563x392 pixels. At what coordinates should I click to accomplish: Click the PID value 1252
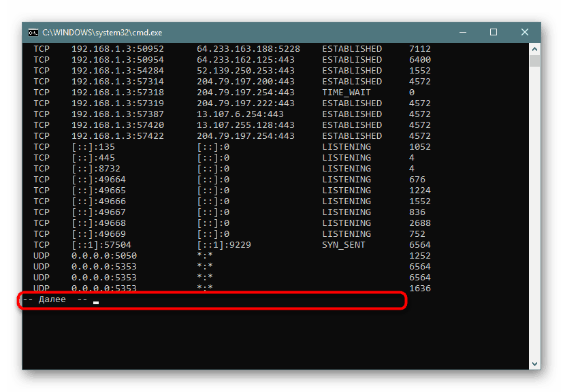point(420,256)
